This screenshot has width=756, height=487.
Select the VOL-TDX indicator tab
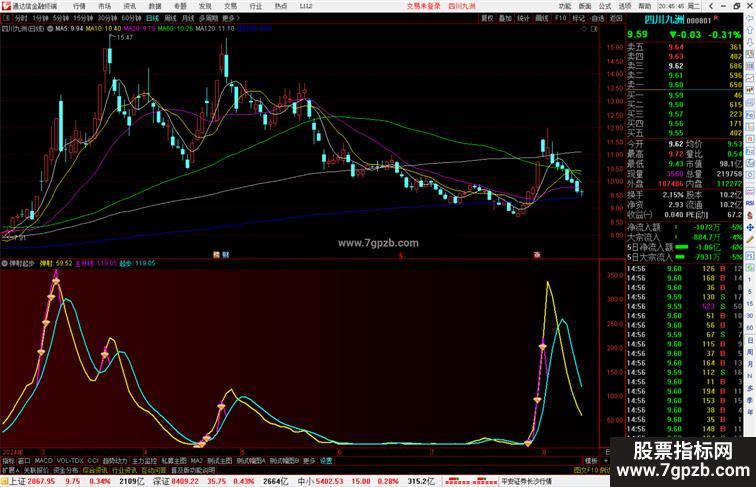click(70, 461)
